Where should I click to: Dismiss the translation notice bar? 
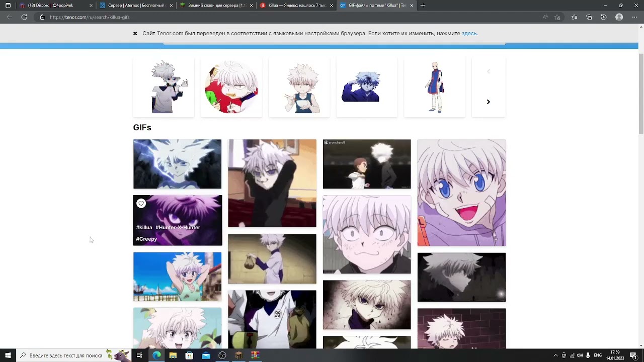pos(135,34)
